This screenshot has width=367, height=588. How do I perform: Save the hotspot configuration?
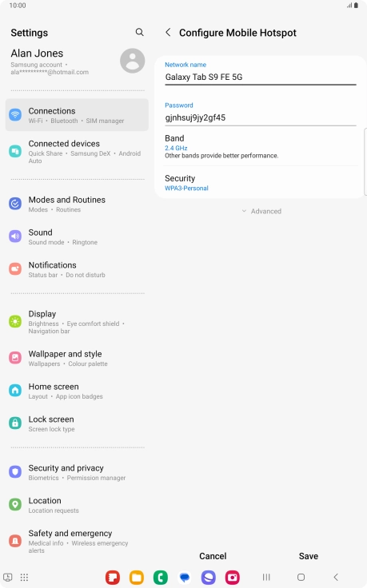[309, 556]
